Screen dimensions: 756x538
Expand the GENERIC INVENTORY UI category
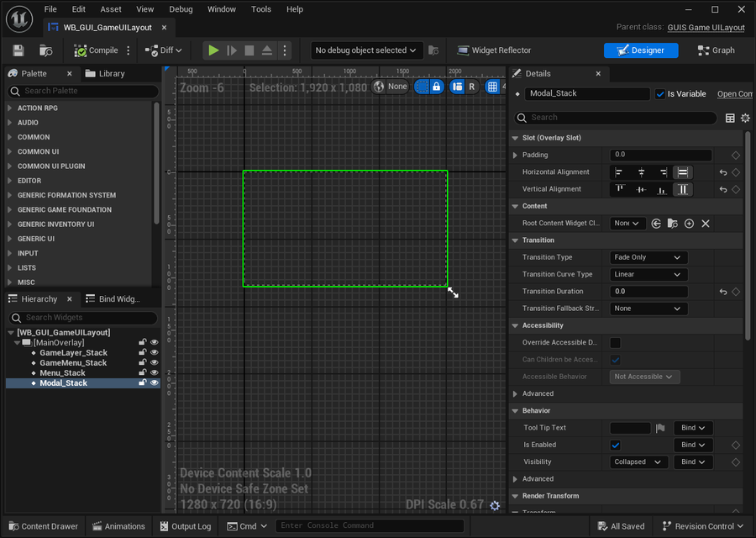click(x=9, y=224)
